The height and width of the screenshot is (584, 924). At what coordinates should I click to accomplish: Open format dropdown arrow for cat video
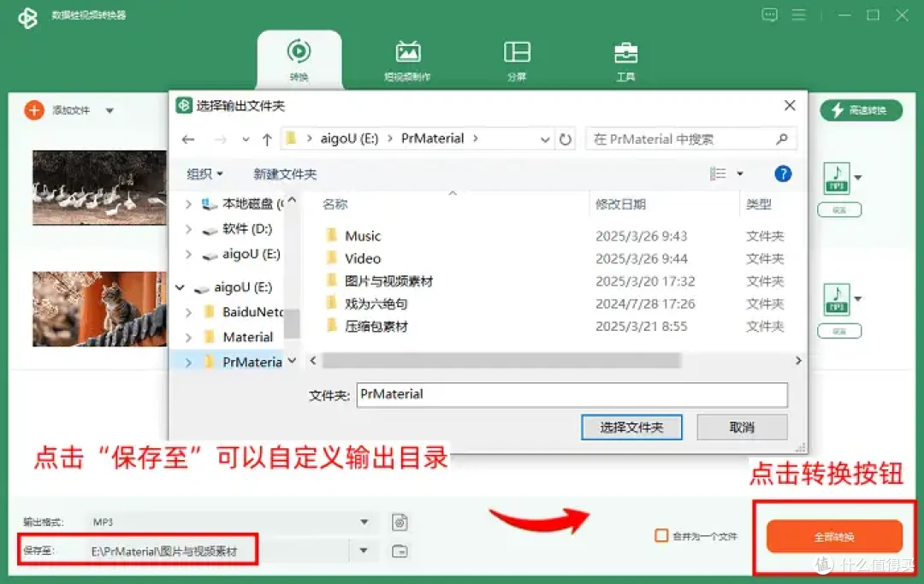858,298
